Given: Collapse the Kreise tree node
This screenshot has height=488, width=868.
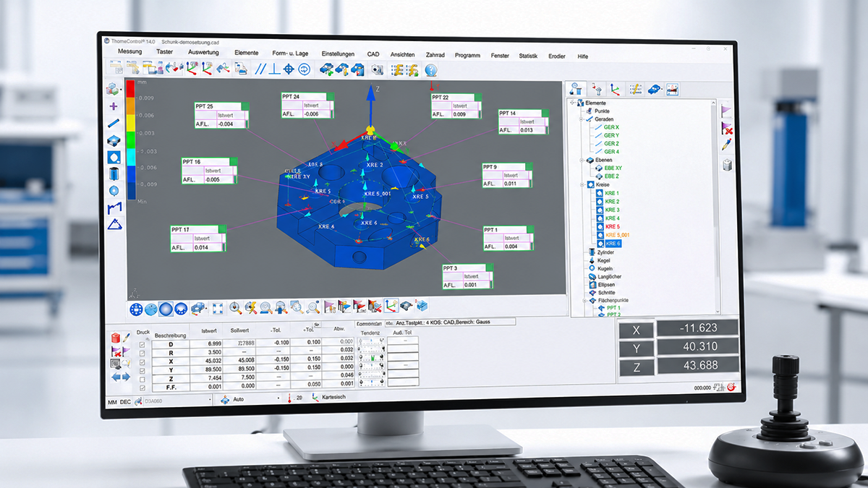Looking at the screenshot, I should [582, 185].
